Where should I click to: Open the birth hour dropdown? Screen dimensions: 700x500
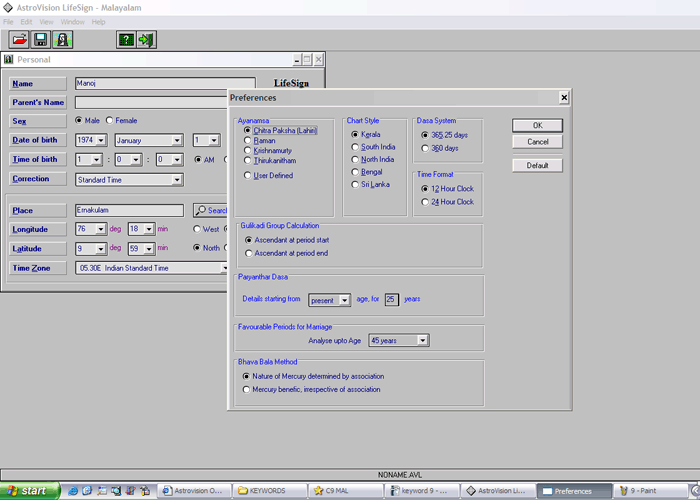pos(96,159)
